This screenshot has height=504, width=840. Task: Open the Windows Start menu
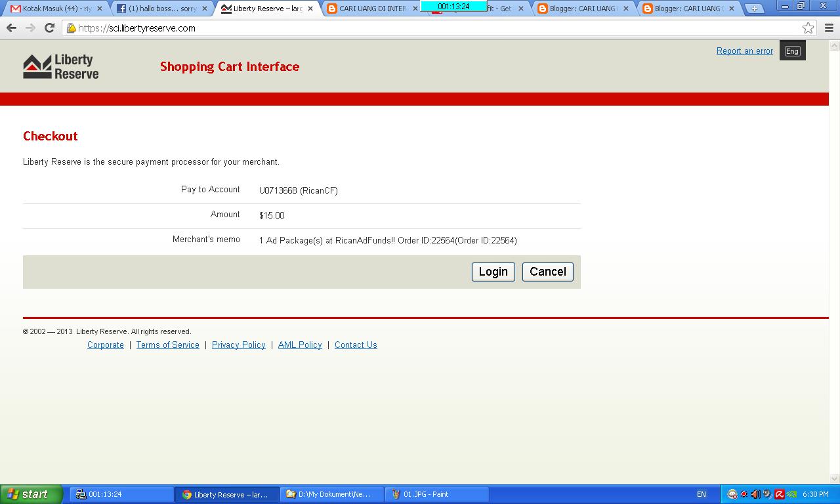(x=31, y=494)
